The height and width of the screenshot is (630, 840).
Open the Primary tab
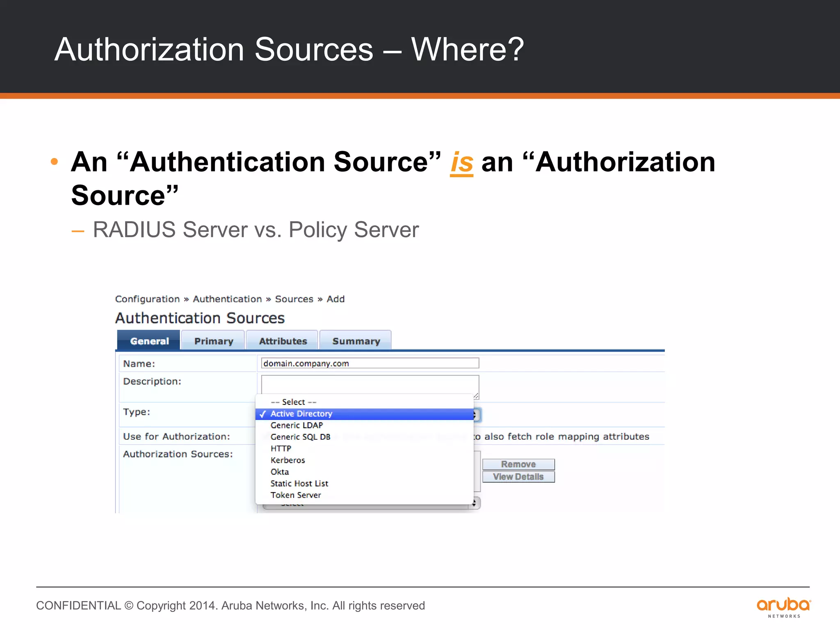point(213,340)
